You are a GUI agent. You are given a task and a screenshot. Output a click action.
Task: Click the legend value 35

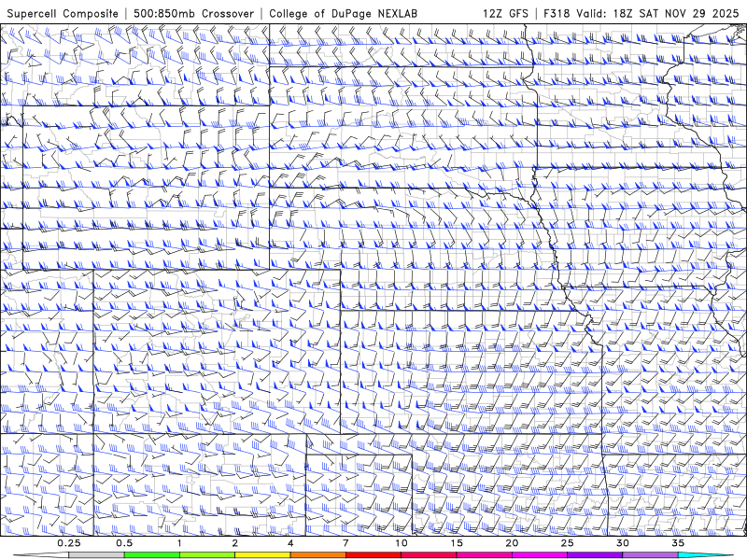(678, 543)
